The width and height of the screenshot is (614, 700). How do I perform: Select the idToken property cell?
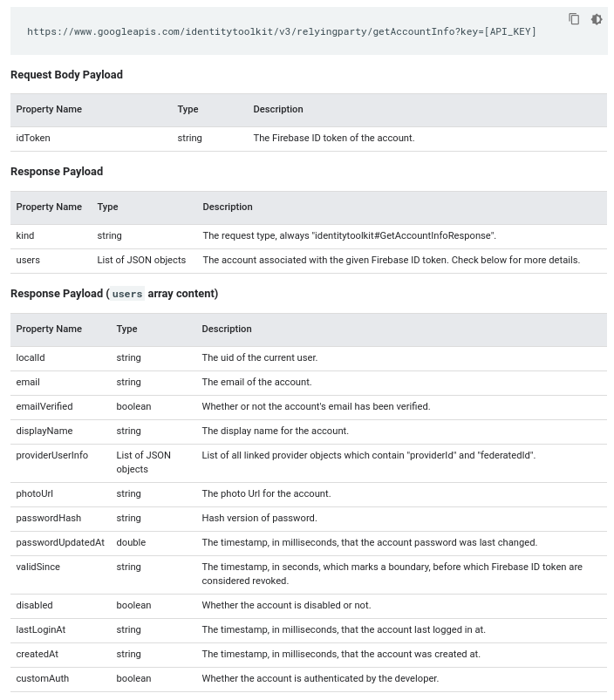pyautogui.click(x=33, y=138)
